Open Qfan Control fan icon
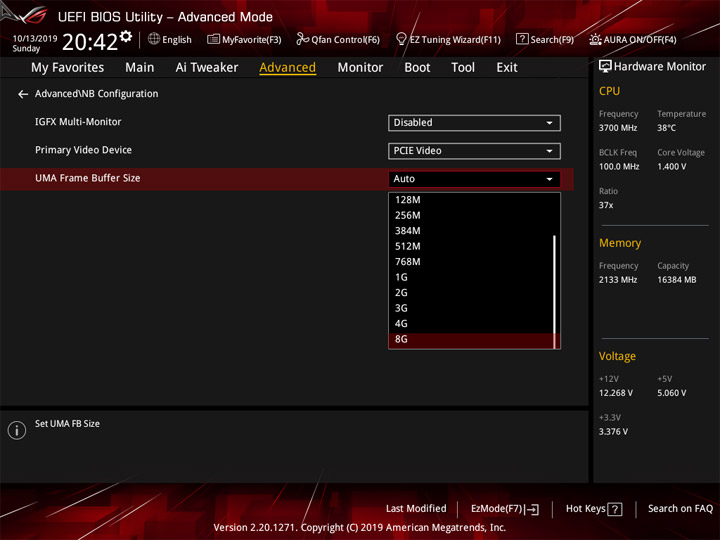This screenshot has height=540, width=720. click(x=302, y=39)
